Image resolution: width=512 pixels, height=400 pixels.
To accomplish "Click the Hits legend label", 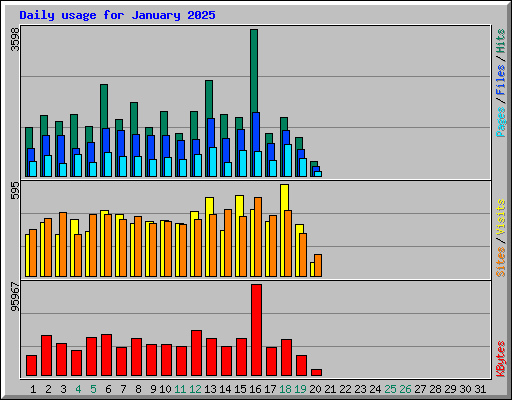I will click(501, 41).
